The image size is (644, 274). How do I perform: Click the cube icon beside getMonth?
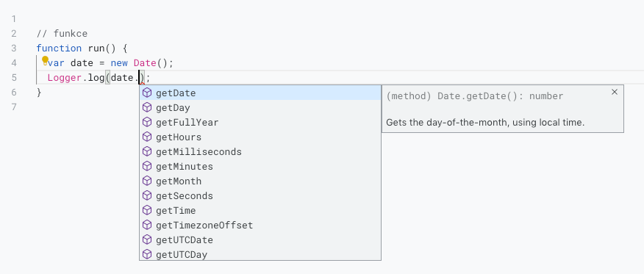[x=147, y=181]
